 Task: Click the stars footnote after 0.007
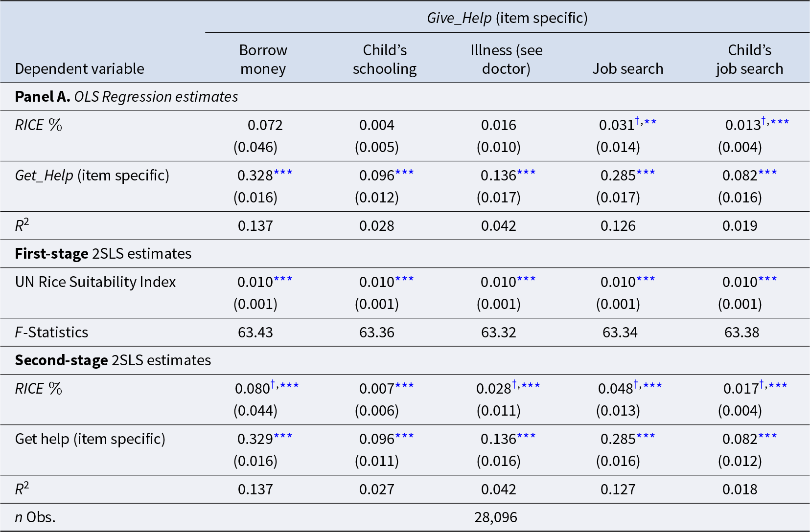pos(404,386)
